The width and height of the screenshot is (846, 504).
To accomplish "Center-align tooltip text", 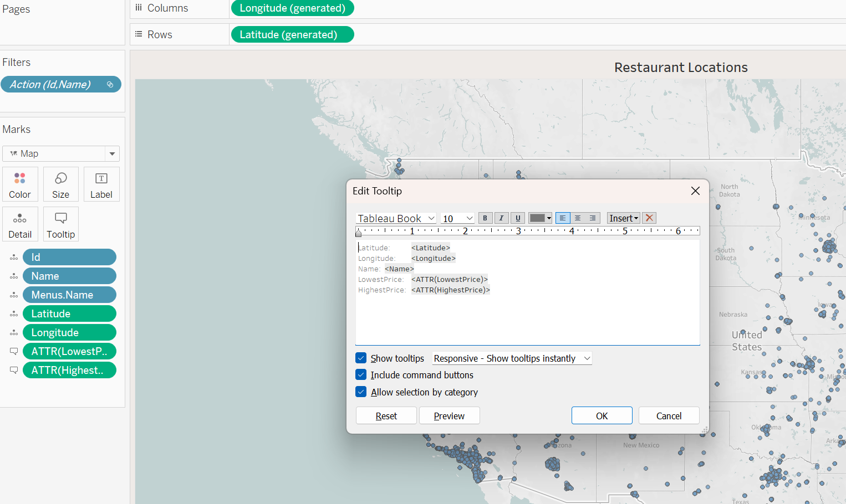I will [x=578, y=218].
